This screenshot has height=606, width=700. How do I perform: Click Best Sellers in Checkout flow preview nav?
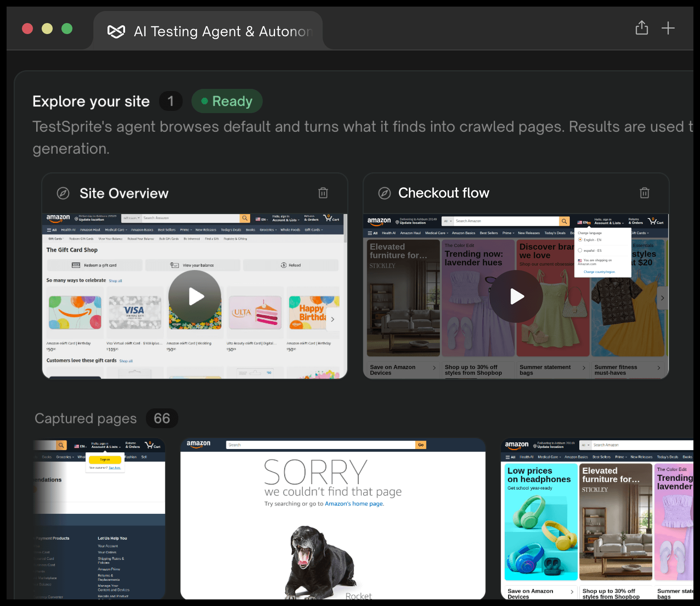[x=489, y=233]
